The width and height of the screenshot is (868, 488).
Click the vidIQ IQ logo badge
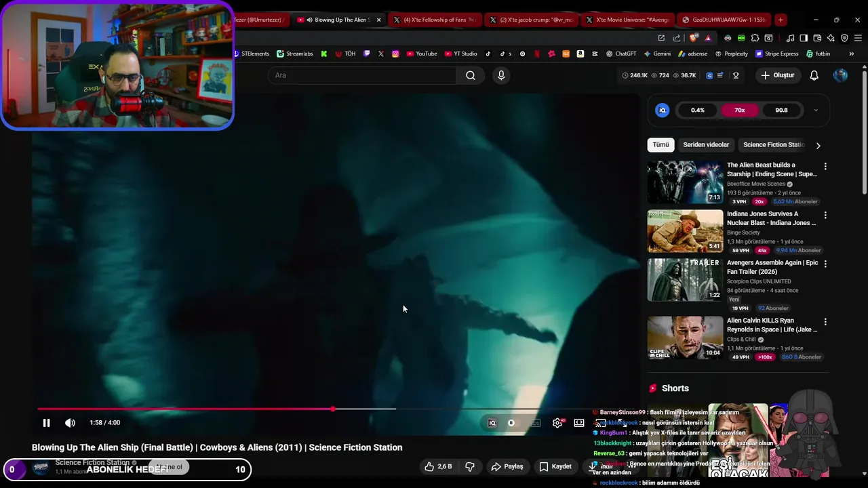pyautogui.click(x=663, y=110)
